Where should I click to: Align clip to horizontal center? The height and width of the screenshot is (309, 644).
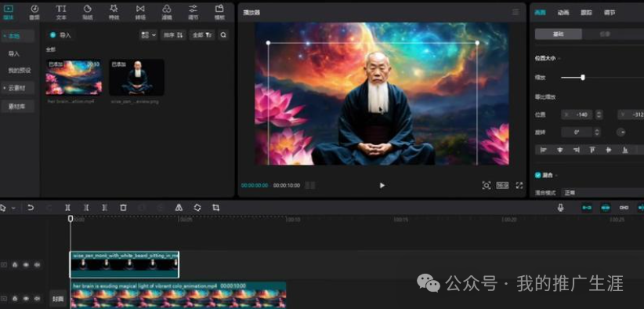click(x=560, y=150)
